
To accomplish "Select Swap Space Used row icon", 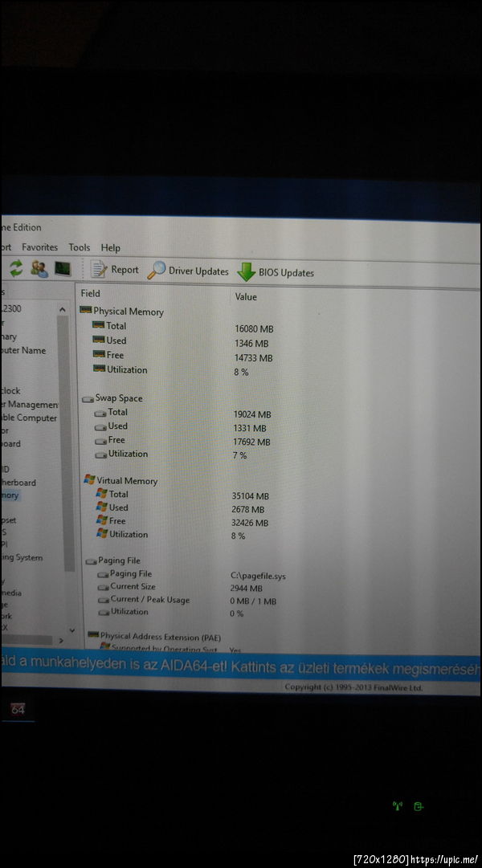I will 100,427.
